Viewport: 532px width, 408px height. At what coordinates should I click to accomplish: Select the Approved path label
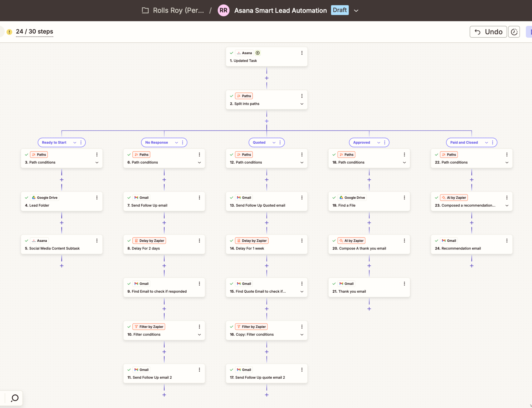[x=362, y=142]
